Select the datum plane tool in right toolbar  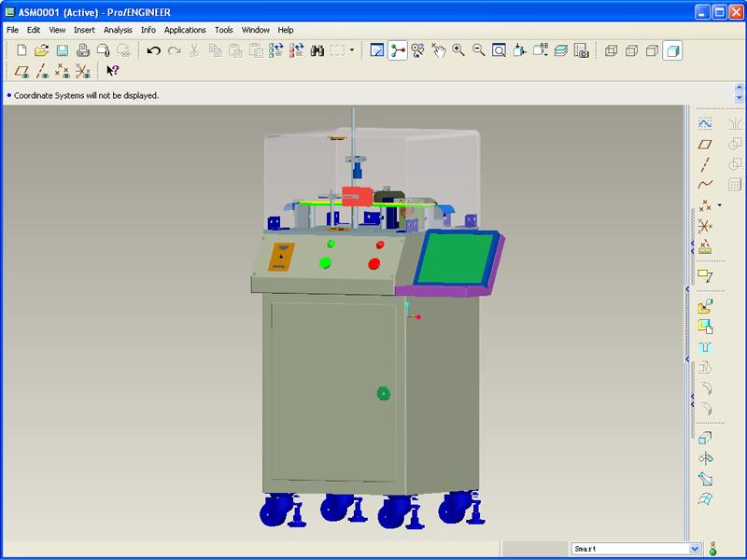(x=705, y=144)
